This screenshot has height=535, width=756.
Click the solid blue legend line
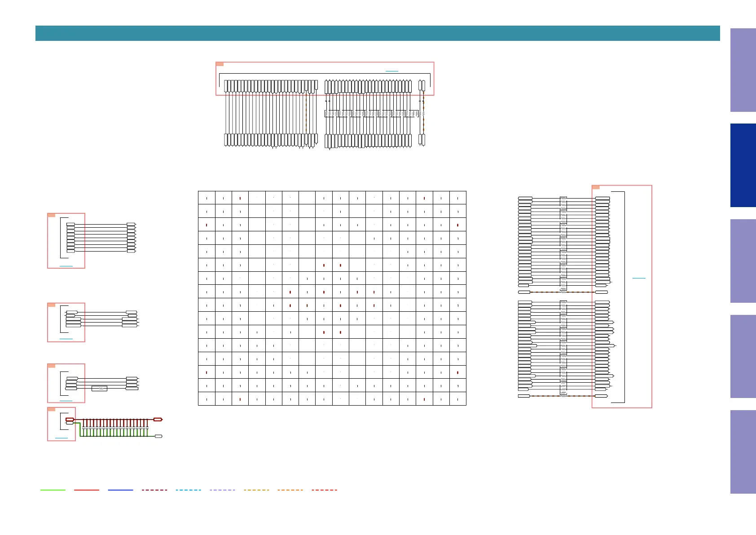[x=121, y=490]
